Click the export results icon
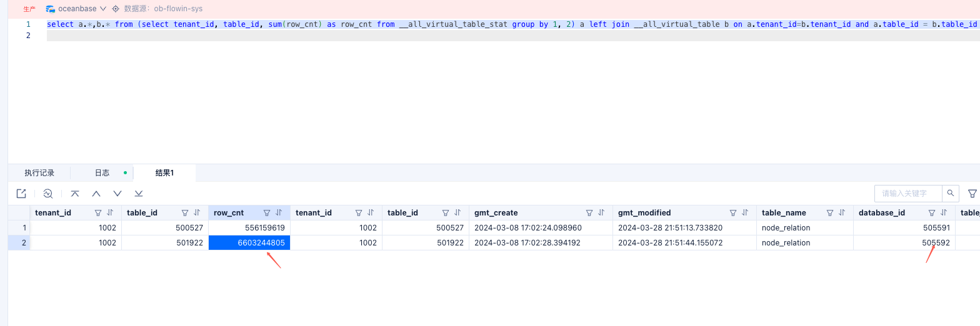 coord(21,194)
